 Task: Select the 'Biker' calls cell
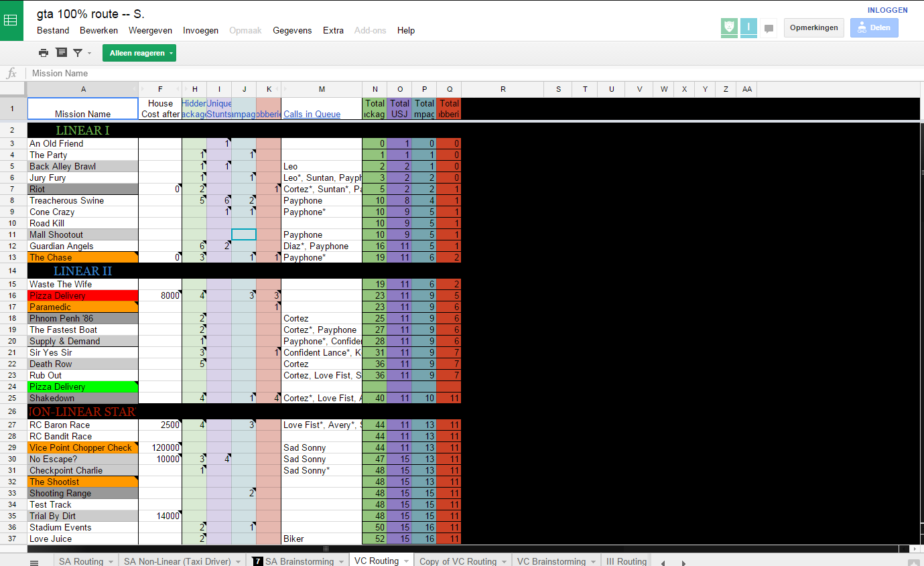click(322, 539)
